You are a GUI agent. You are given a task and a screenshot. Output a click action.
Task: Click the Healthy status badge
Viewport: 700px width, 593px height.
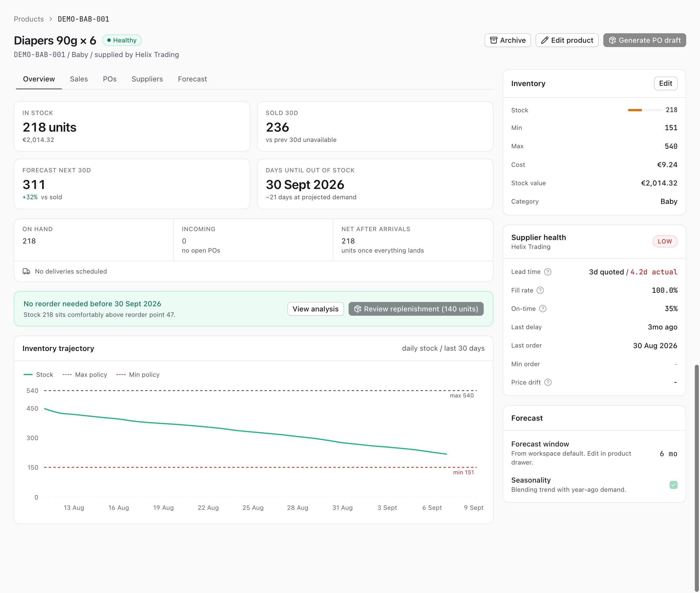[x=122, y=40]
